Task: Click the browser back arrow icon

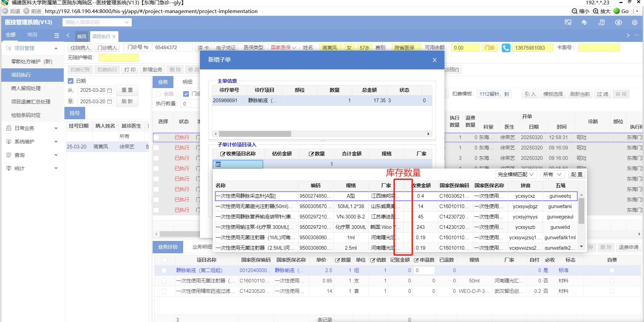Action: (5, 11)
